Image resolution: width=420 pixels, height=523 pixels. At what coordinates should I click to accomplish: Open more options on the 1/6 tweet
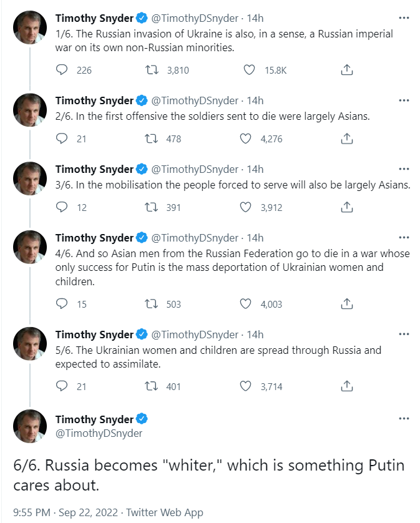404,17
